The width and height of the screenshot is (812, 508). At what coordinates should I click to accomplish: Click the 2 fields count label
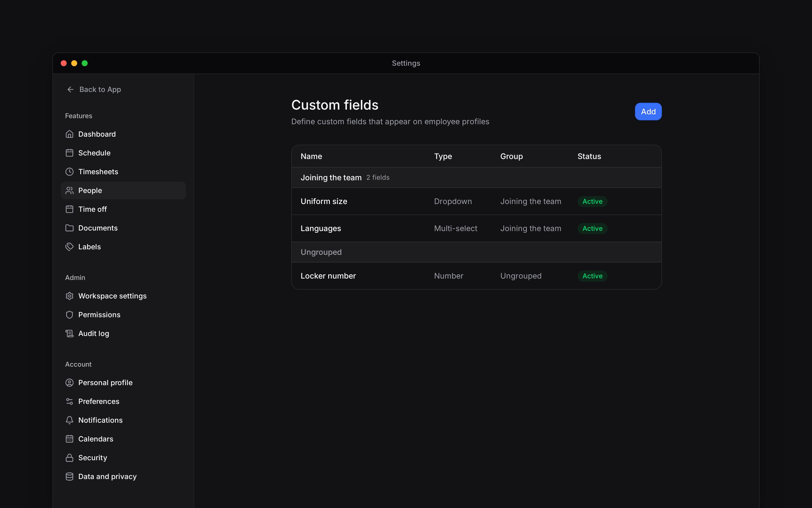point(378,178)
